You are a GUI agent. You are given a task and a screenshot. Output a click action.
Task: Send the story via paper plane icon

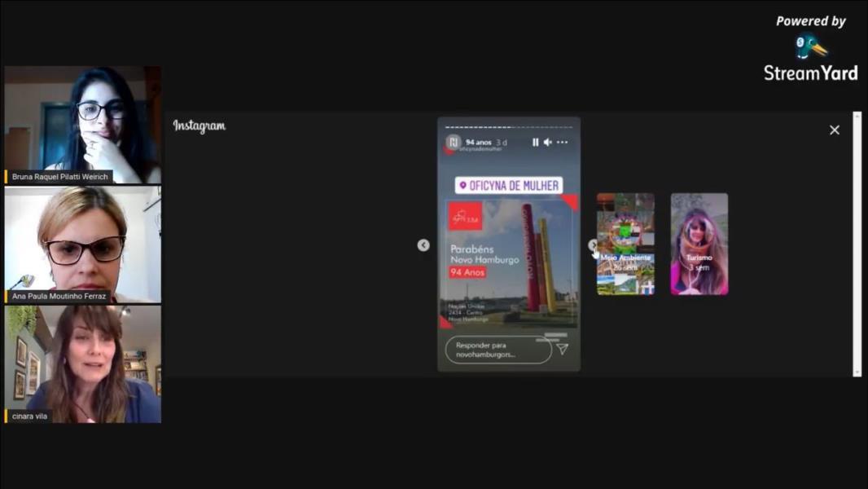tap(563, 349)
